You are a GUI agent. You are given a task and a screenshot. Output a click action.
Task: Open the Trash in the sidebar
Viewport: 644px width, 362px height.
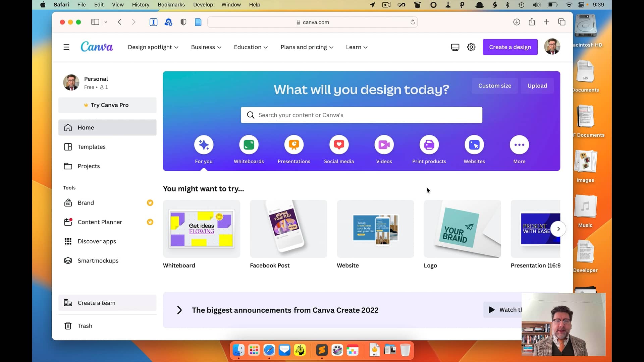(85, 325)
